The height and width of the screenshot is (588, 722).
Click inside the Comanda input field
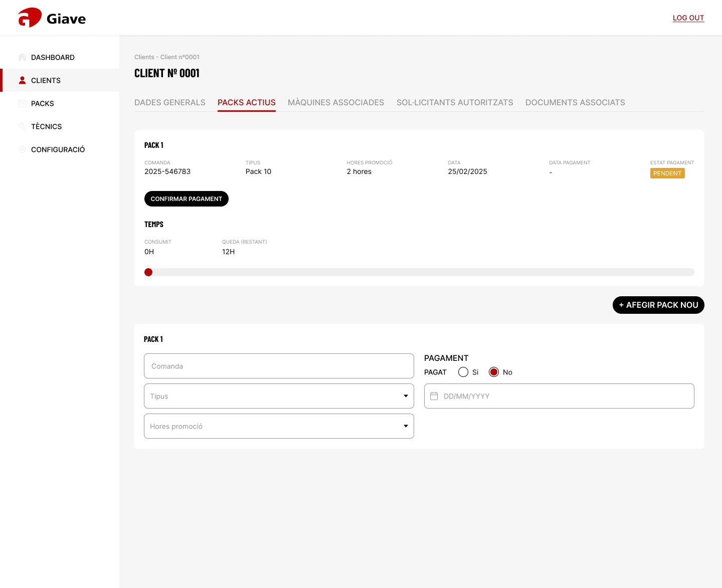[279, 366]
